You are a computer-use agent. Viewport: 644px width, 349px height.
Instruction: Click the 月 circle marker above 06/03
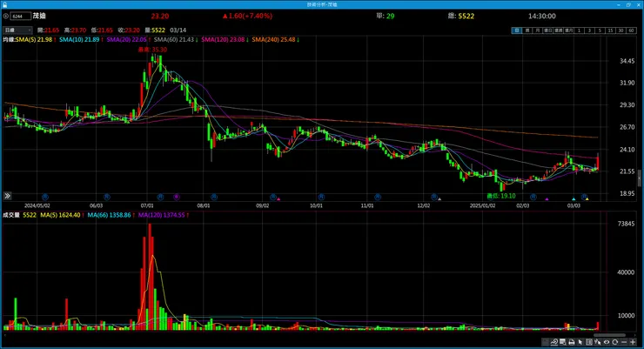(x=107, y=197)
